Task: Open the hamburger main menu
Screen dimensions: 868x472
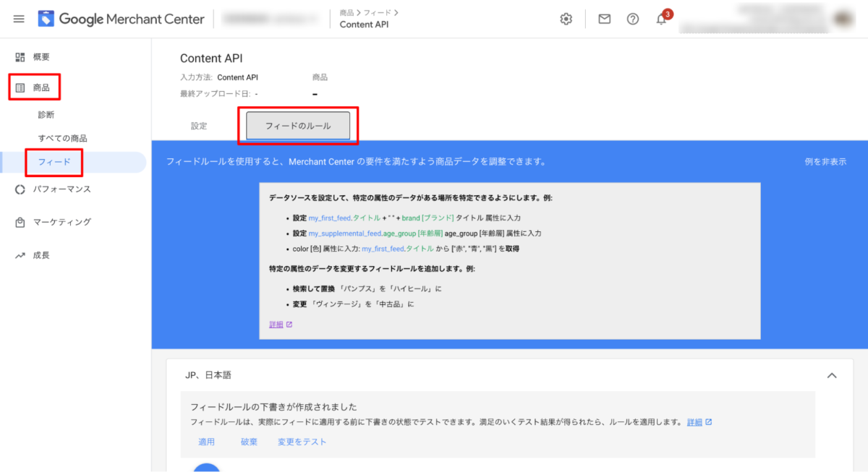Action: tap(19, 20)
